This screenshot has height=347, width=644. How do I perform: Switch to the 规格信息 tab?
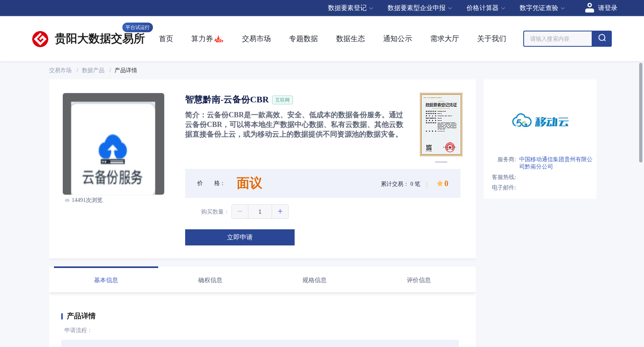pyautogui.click(x=314, y=280)
